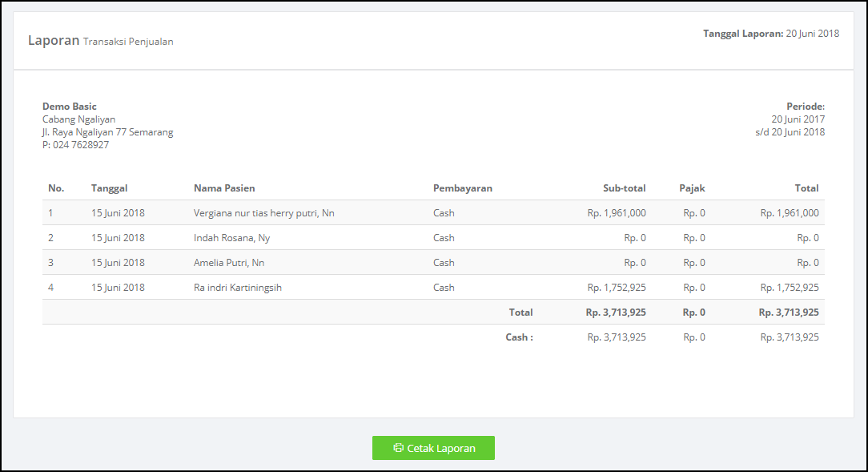Click the Sub-total column header
The image size is (868, 472).
[624, 188]
